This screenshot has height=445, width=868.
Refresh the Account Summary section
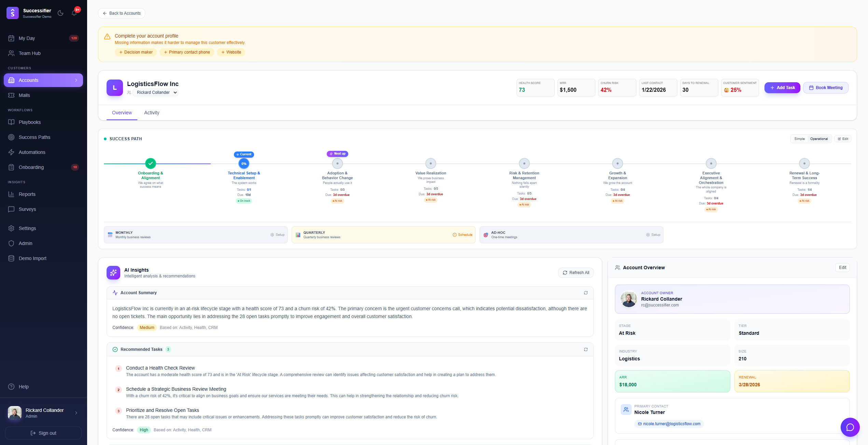pyautogui.click(x=585, y=293)
